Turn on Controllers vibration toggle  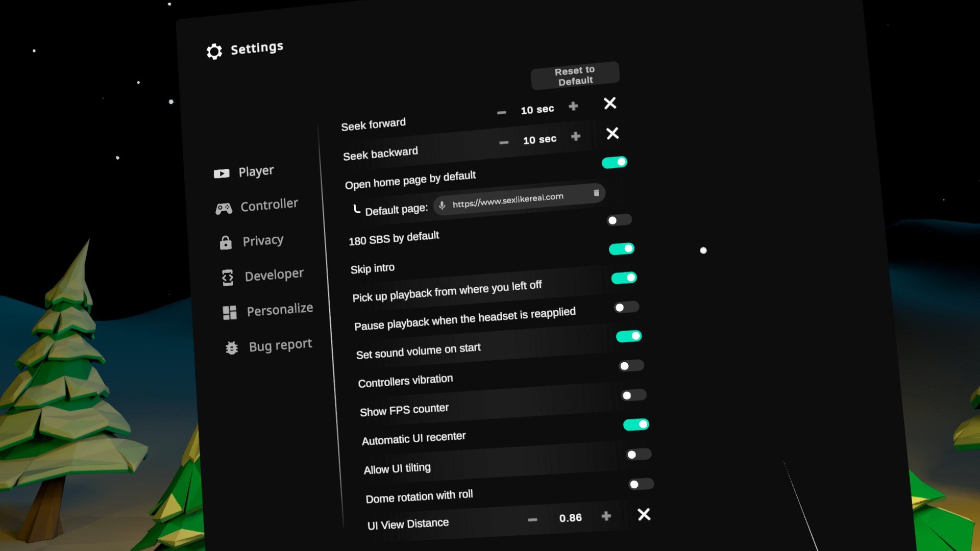coord(631,366)
